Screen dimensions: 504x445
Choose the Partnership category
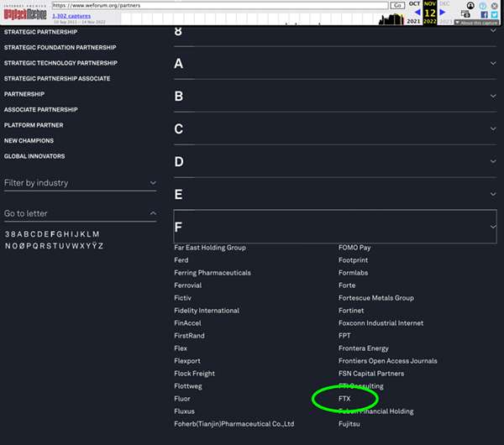[x=24, y=94]
